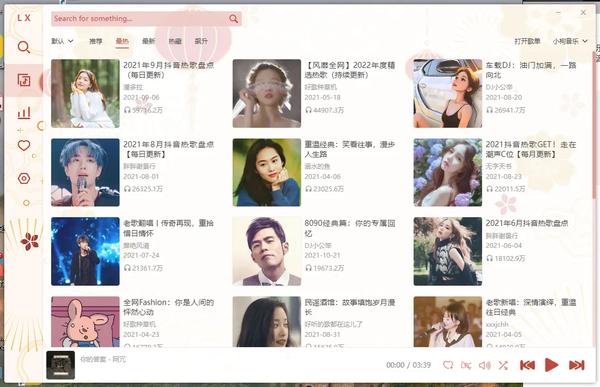Mute the volume speaker icon
This screenshot has width=600, height=387.
[484, 365]
